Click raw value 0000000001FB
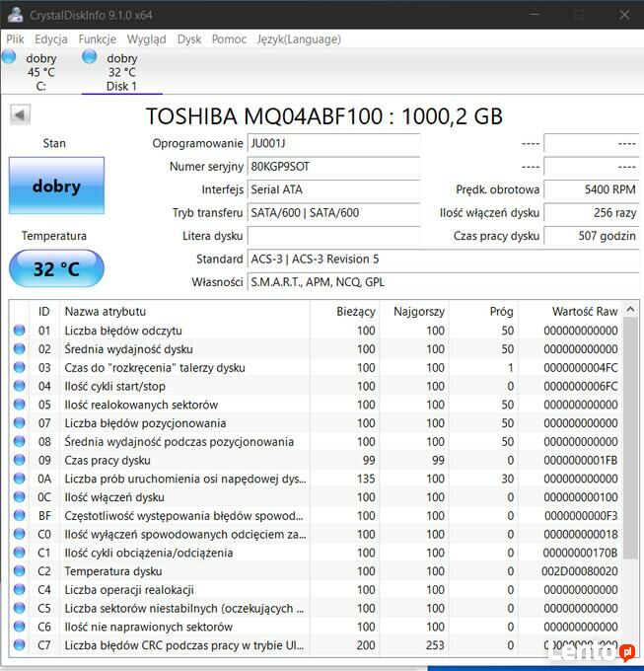This screenshot has height=671, width=644. coord(581,460)
